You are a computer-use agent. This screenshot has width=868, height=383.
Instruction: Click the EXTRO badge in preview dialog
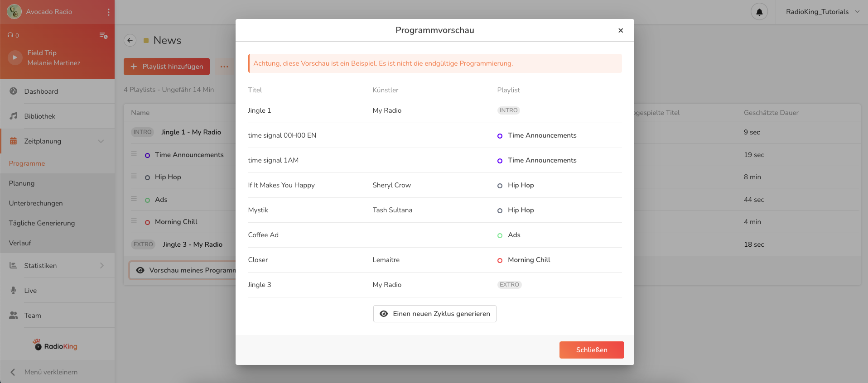tap(509, 285)
